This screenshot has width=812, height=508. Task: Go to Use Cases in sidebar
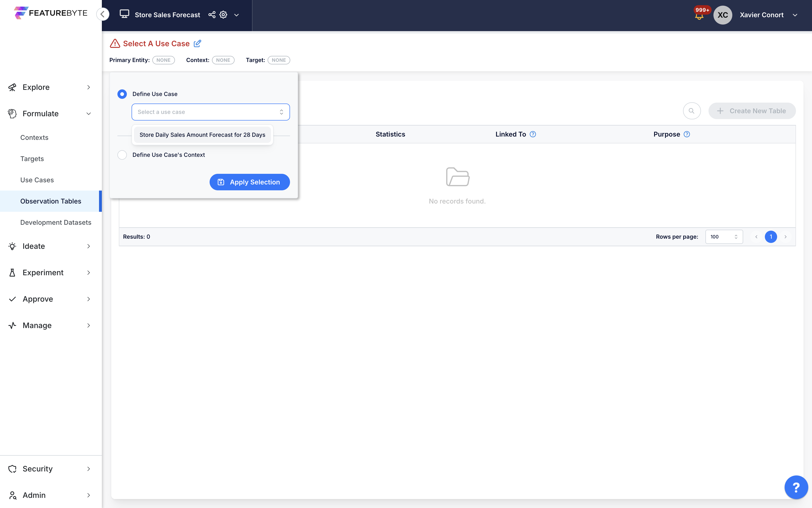(37, 180)
